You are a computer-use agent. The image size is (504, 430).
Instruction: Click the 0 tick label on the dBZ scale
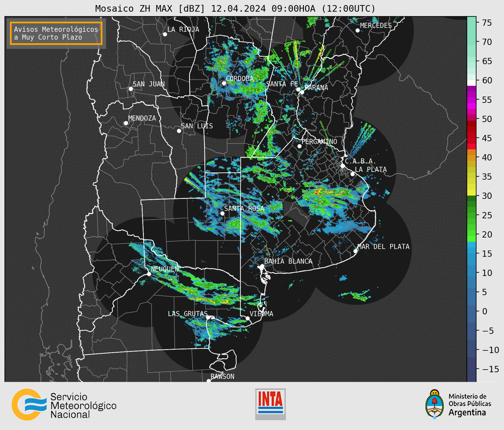(484, 311)
